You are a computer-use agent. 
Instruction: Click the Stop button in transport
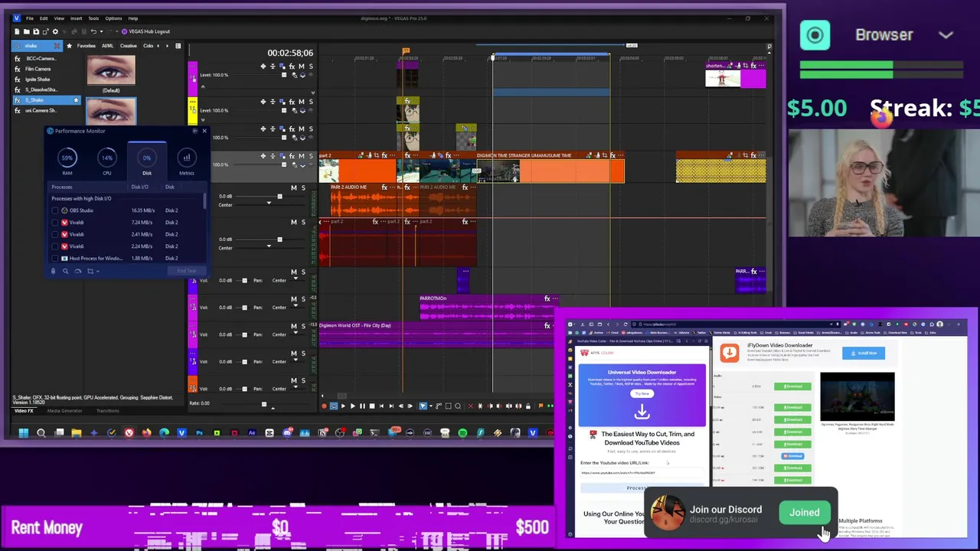click(x=371, y=406)
